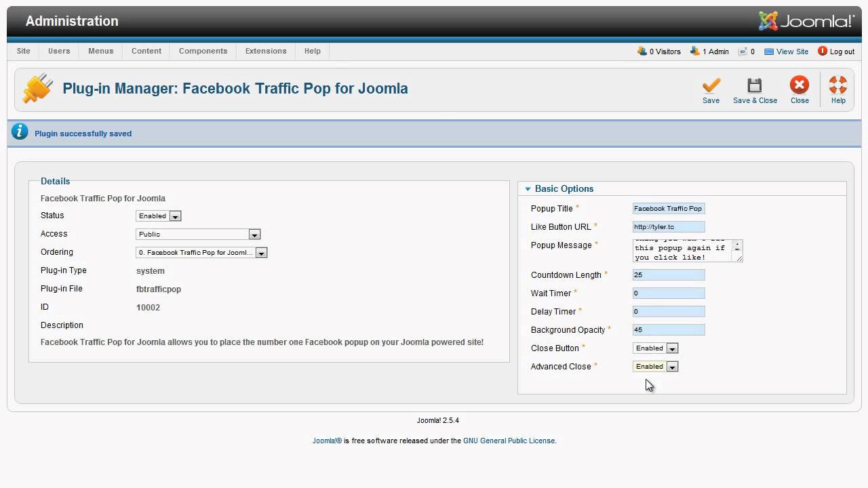The width and height of the screenshot is (868, 488).
Task: Open the Users menu
Action: [59, 51]
